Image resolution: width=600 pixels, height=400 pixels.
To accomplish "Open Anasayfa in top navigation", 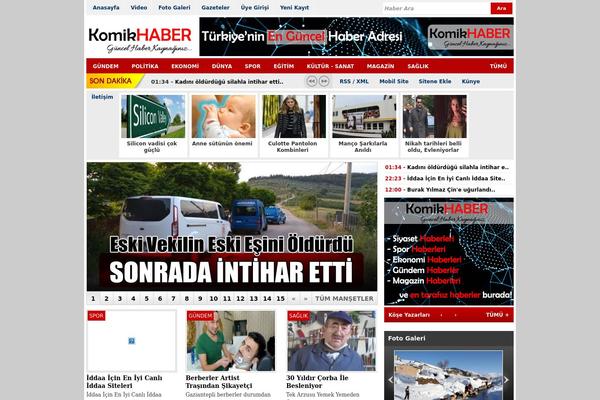I will 106,7.
